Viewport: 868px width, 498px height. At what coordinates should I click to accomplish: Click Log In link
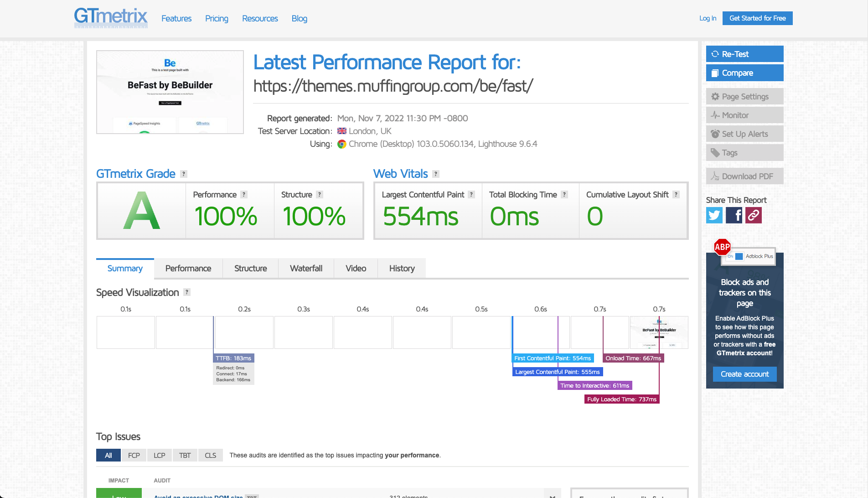coord(708,18)
